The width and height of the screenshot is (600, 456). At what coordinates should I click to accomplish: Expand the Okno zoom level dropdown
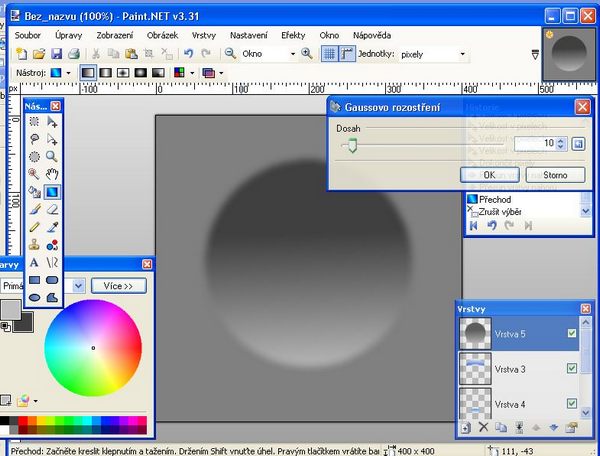[x=291, y=53]
